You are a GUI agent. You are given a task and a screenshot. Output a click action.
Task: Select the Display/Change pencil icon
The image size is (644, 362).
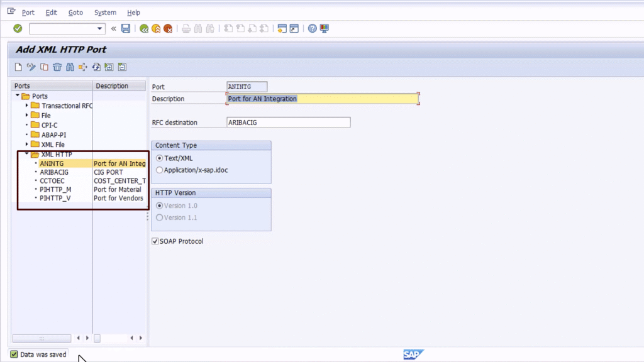(x=30, y=67)
